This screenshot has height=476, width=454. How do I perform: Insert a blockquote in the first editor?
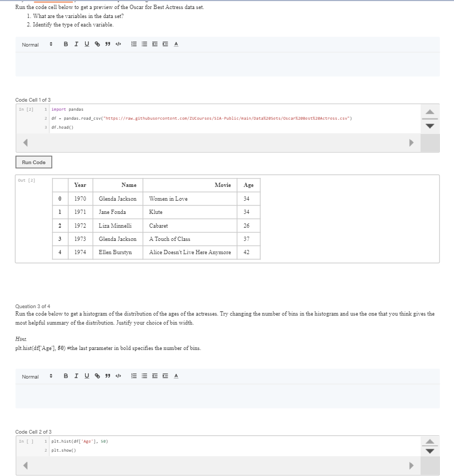coord(107,44)
